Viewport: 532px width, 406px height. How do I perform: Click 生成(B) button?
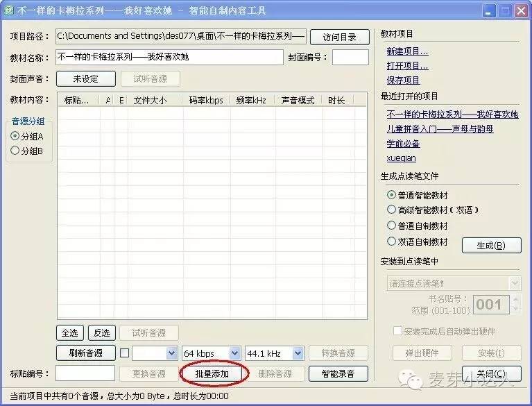491,245
